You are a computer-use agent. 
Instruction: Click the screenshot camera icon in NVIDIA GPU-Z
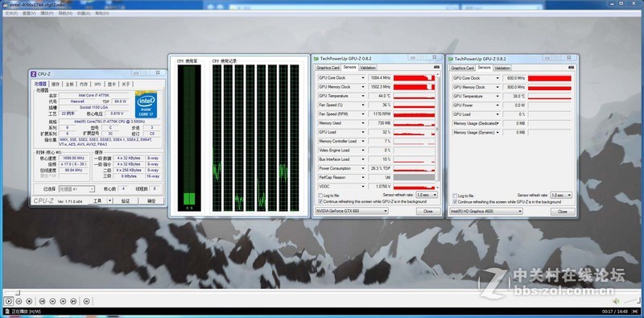click(x=436, y=67)
